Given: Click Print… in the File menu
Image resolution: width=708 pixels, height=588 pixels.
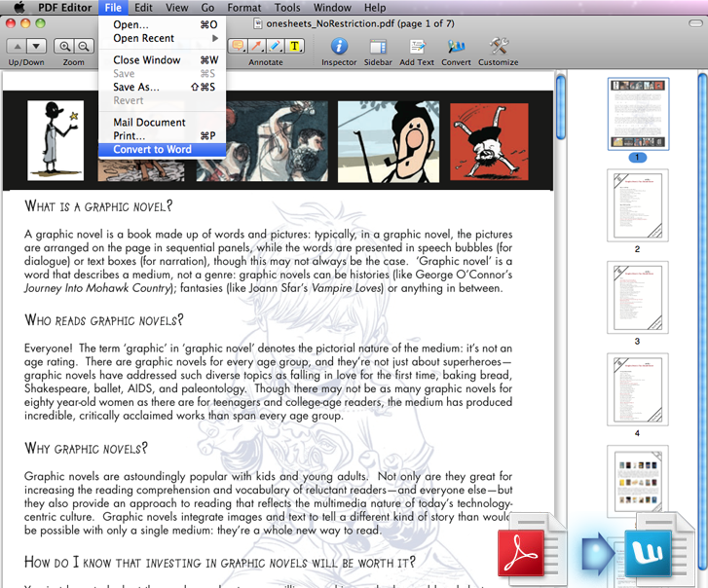Looking at the screenshot, I should tap(130, 135).
